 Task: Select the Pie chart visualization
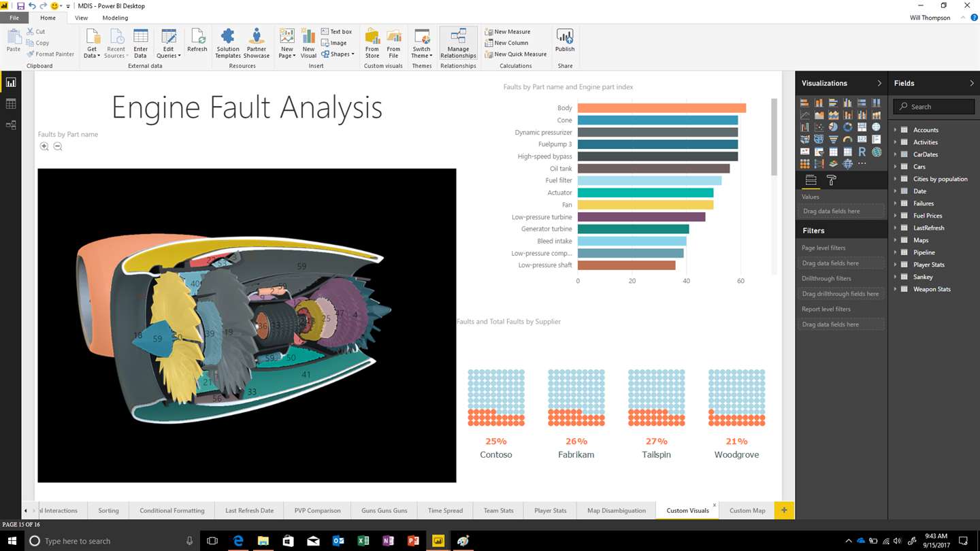click(833, 127)
